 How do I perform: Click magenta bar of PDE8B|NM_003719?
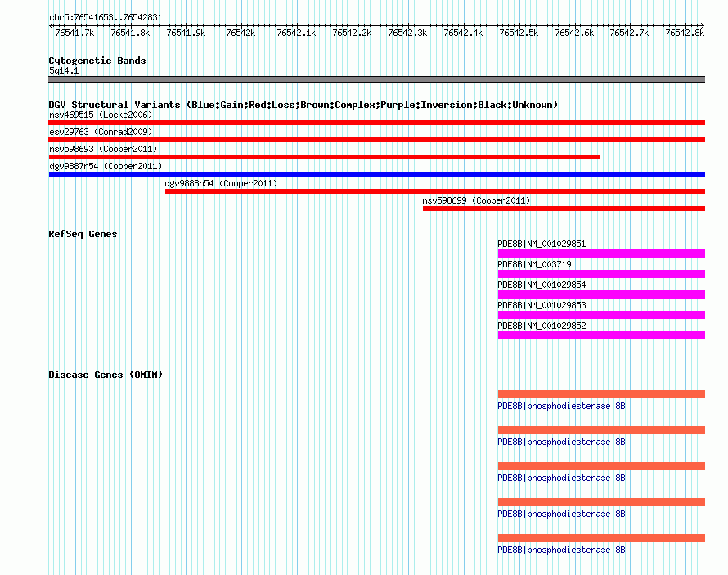click(x=601, y=274)
